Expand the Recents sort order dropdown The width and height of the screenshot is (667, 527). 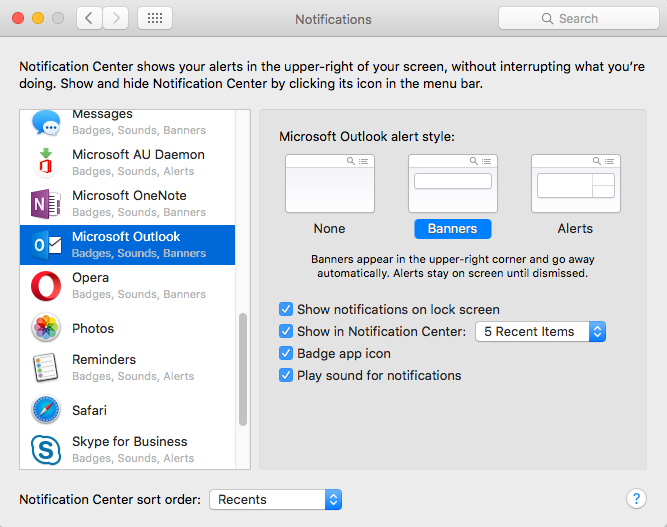pos(276,499)
